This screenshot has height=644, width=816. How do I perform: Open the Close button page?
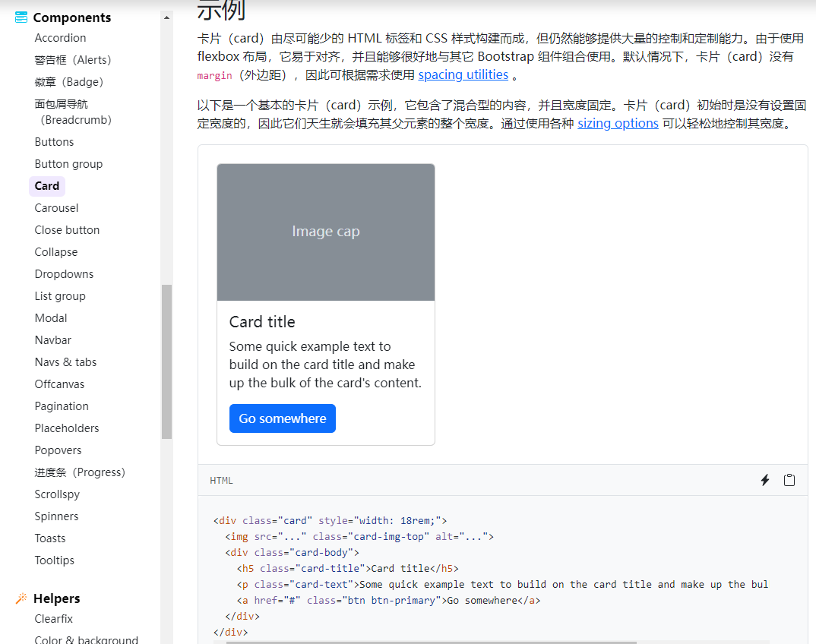[67, 230]
